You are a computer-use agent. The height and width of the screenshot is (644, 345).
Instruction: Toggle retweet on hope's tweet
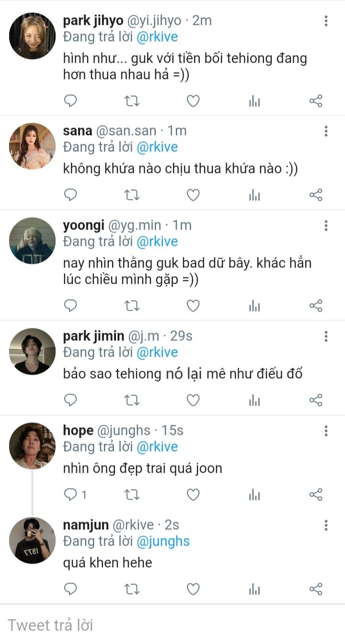[132, 494]
